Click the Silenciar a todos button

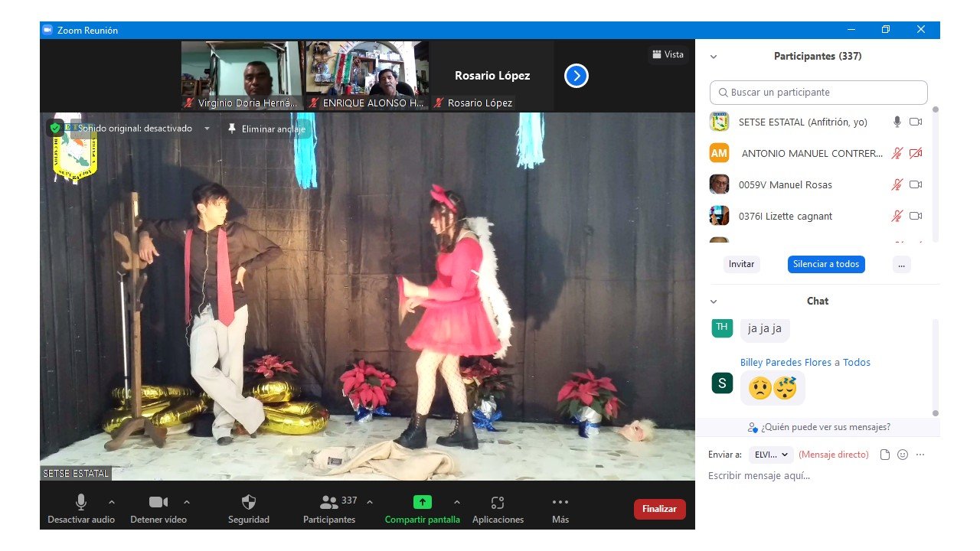[826, 264]
